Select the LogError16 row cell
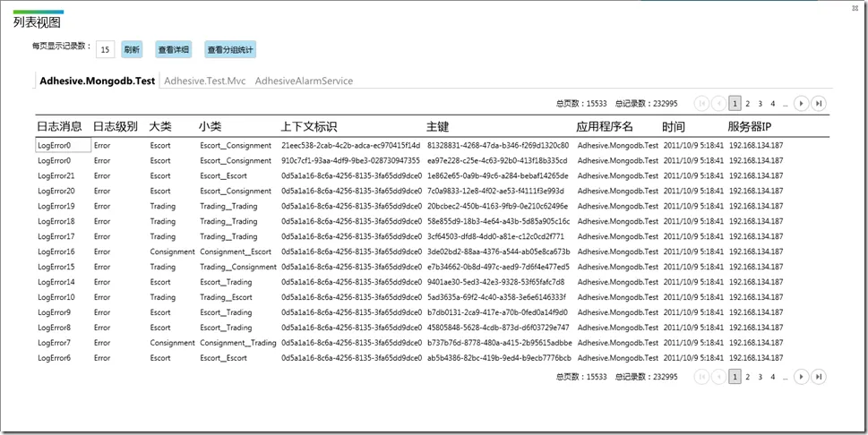The width and height of the screenshot is (868, 435). (x=56, y=252)
